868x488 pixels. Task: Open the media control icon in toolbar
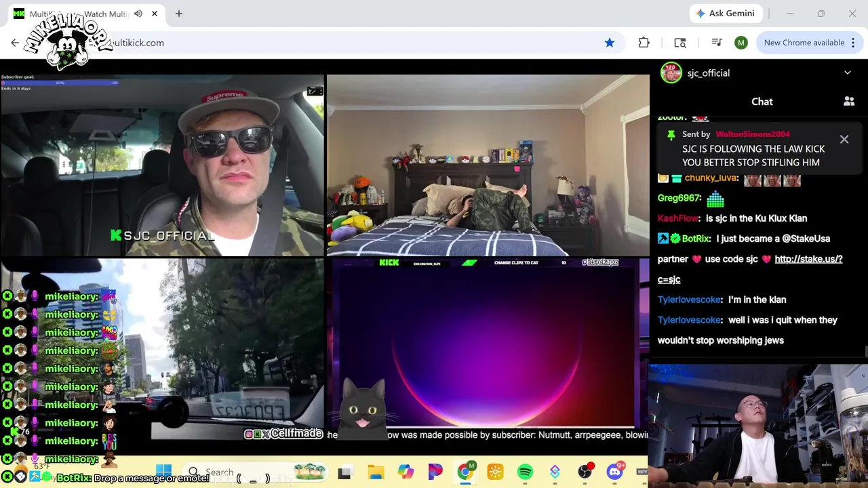pyautogui.click(x=716, y=43)
